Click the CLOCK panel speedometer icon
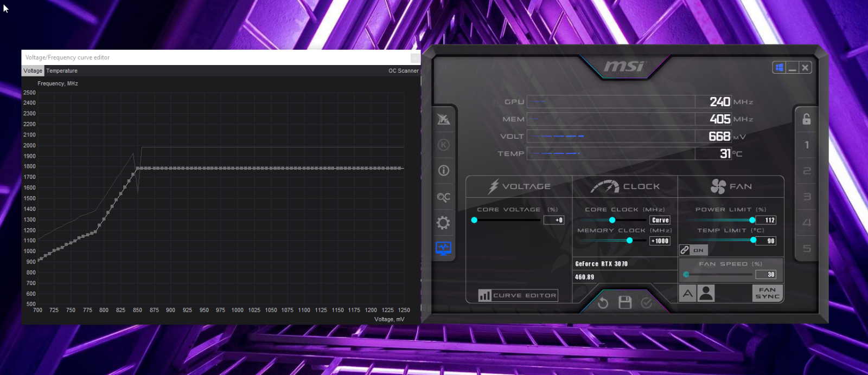868x375 pixels. (x=605, y=186)
